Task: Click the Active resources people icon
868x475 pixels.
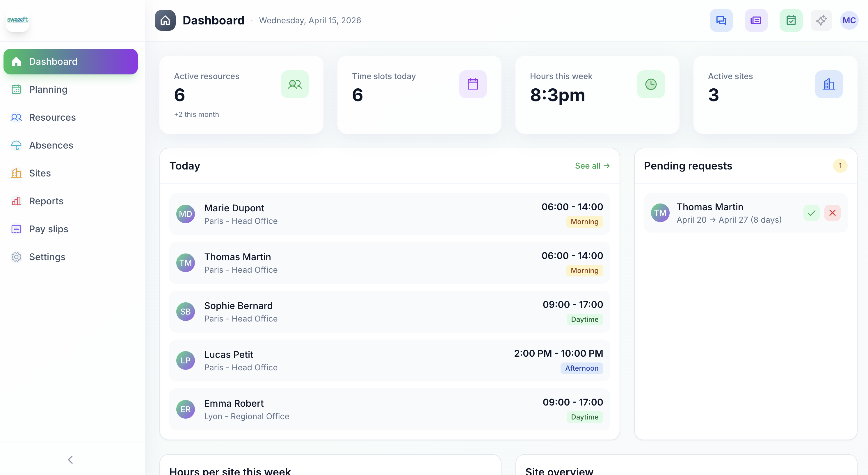Action: click(295, 84)
